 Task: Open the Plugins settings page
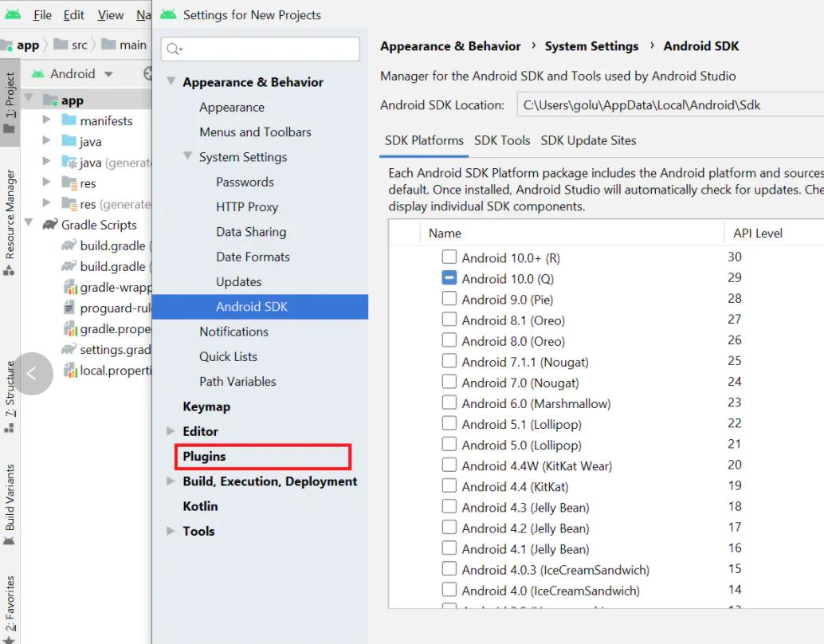pos(205,457)
